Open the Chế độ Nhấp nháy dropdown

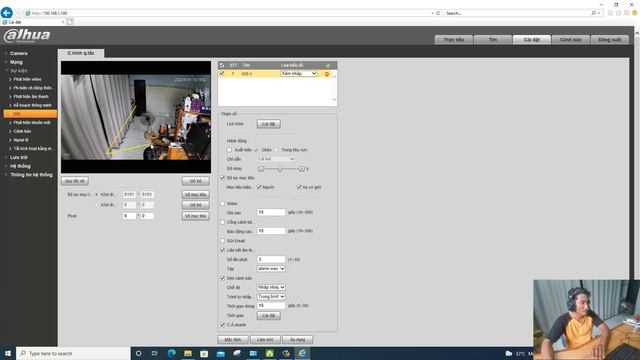coord(271,287)
